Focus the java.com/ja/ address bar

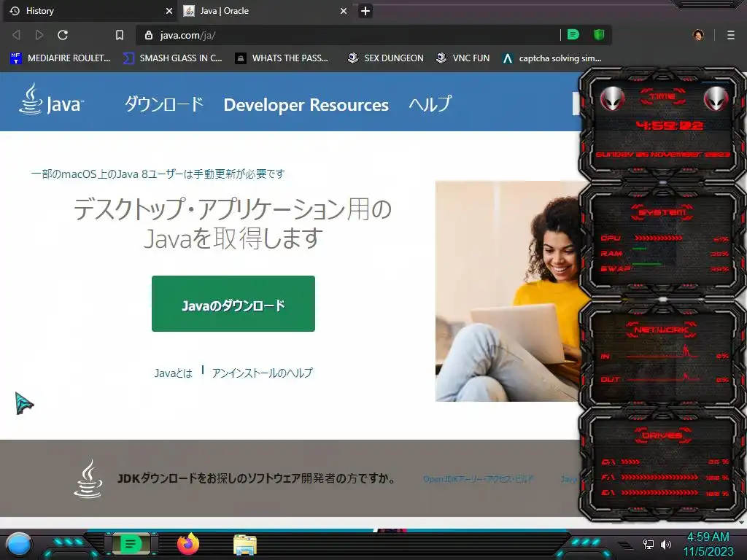[352, 35]
